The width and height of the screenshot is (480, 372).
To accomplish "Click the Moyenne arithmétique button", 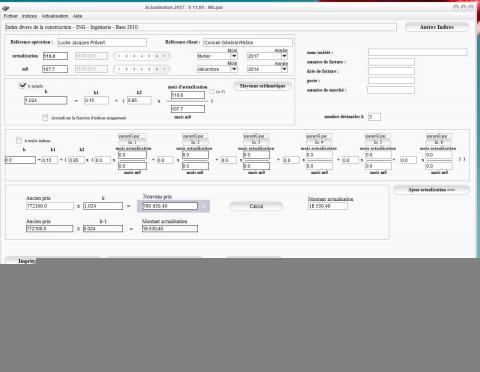I will (263, 86).
